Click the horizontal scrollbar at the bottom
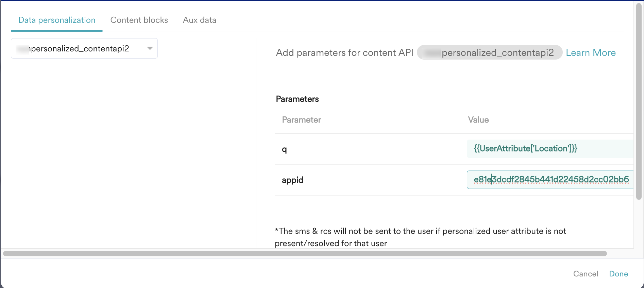The height and width of the screenshot is (288, 644). coord(305,254)
